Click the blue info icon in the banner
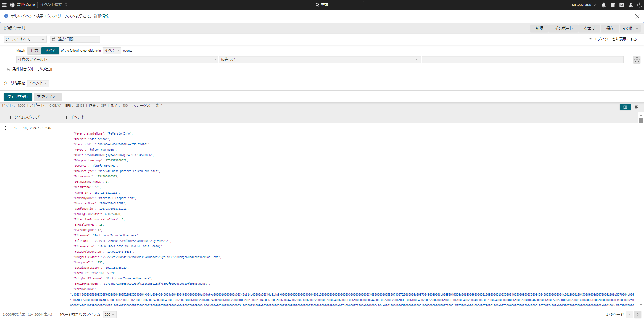This screenshot has height=321, width=644. point(6,16)
